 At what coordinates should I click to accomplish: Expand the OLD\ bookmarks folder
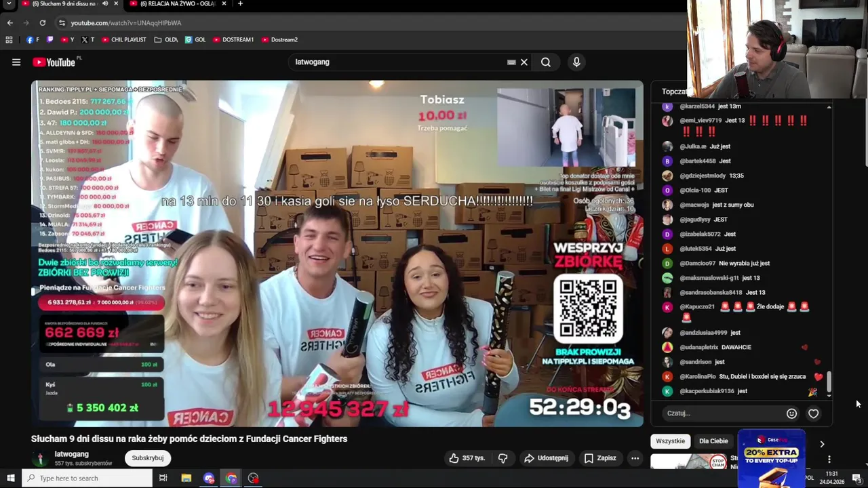click(166, 40)
